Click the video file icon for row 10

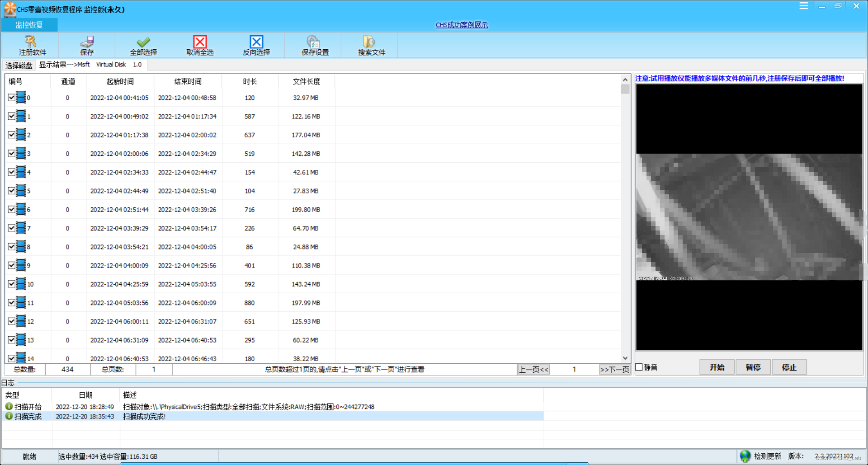tap(21, 284)
